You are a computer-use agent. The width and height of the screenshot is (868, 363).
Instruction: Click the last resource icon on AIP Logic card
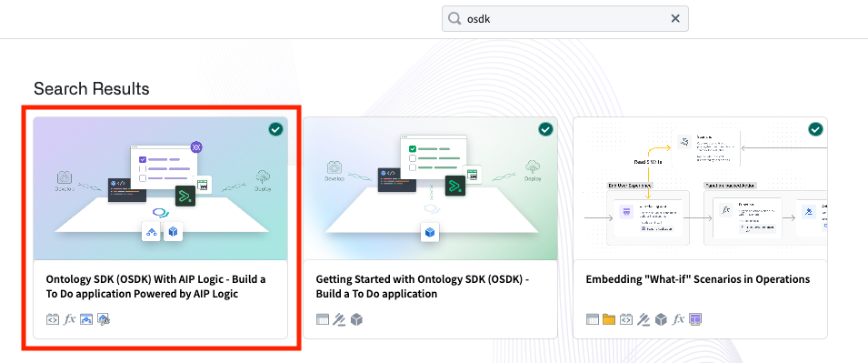click(x=104, y=319)
